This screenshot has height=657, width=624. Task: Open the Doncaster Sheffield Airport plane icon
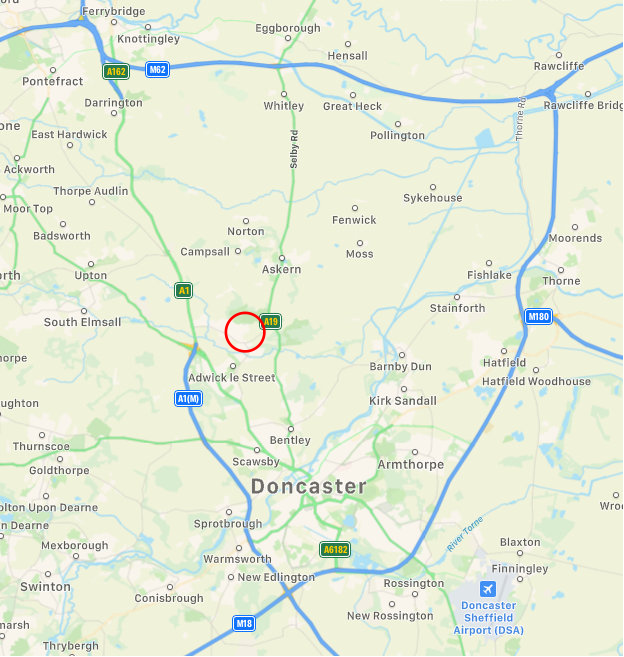488,589
